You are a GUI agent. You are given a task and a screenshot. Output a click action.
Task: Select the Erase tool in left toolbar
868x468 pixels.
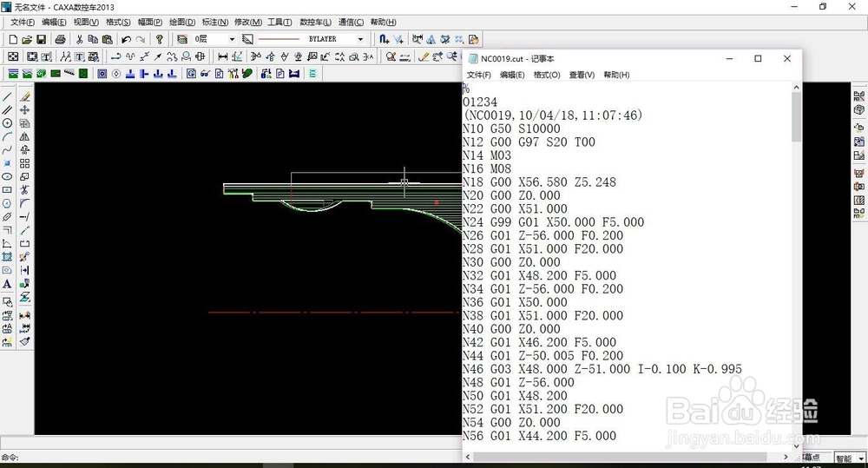pyautogui.click(x=24, y=97)
